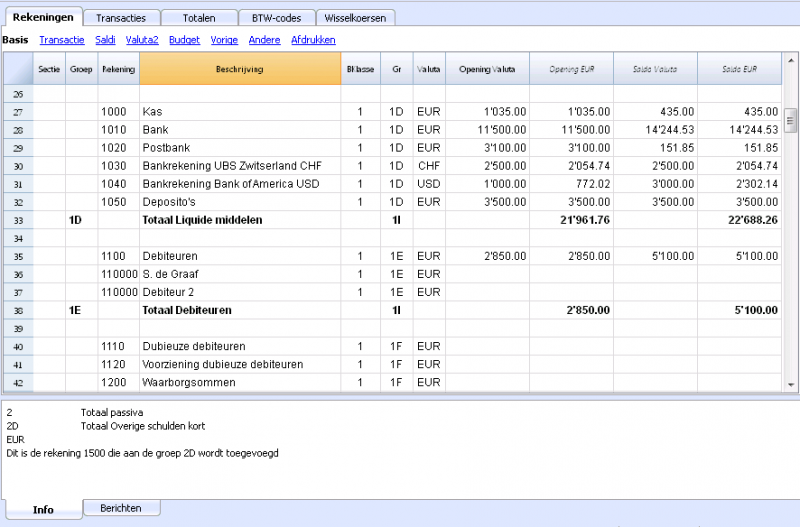Click the Saldo EUR column header

pyautogui.click(x=739, y=69)
